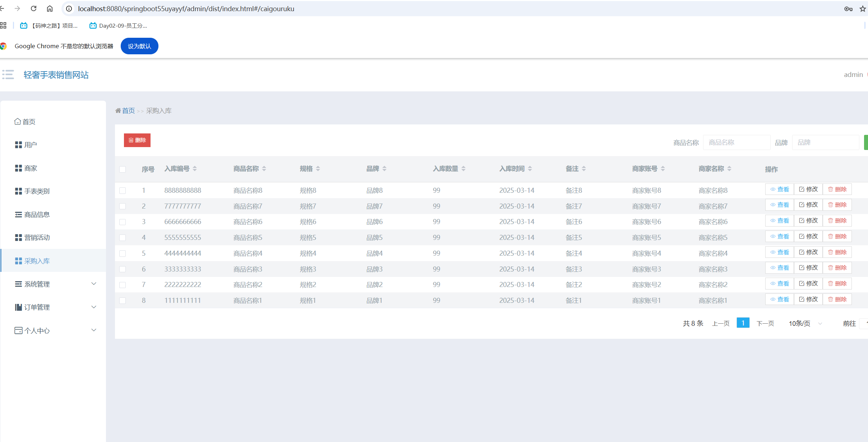The width and height of the screenshot is (868, 442).
Task: Open 商品信息 in the sidebar
Action: 37,215
